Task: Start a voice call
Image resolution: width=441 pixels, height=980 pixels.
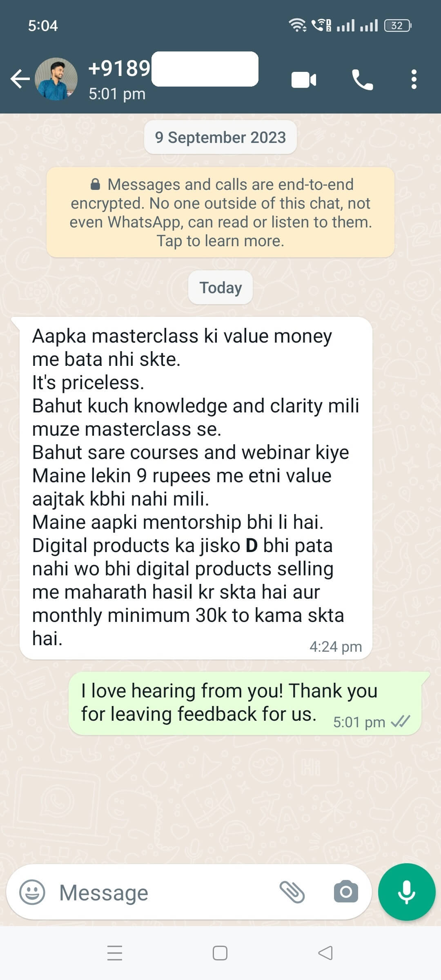Action: (x=362, y=80)
